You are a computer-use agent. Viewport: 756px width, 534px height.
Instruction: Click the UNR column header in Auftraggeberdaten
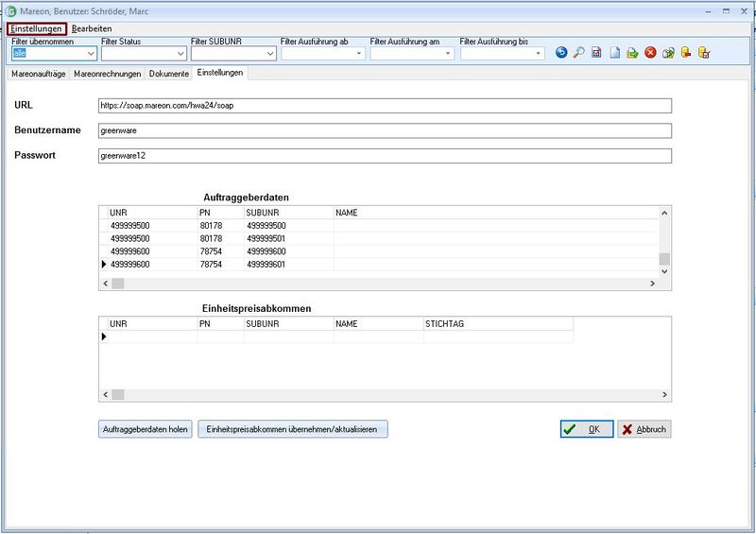click(x=153, y=213)
